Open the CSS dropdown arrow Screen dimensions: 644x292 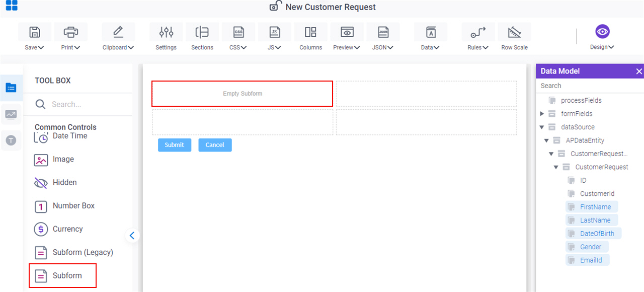(x=244, y=47)
